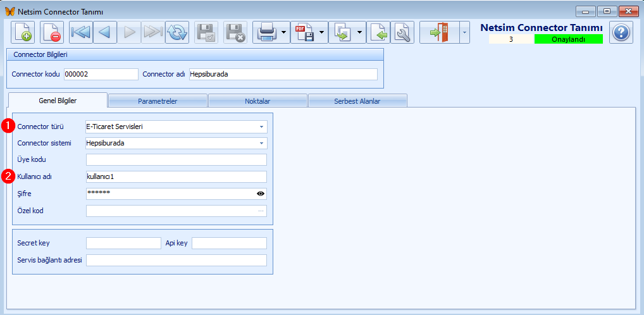Click the Connector adı field
The height and width of the screenshot is (315, 644).
click(283, 75)
